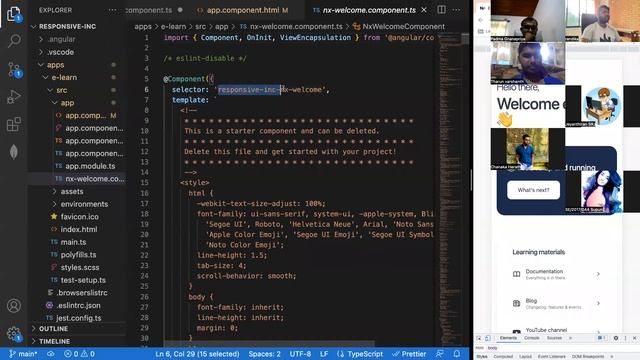Viewport: 640px width, 360px height.
Task: Open the Accounts icon
Action: [x=14, y=305]
